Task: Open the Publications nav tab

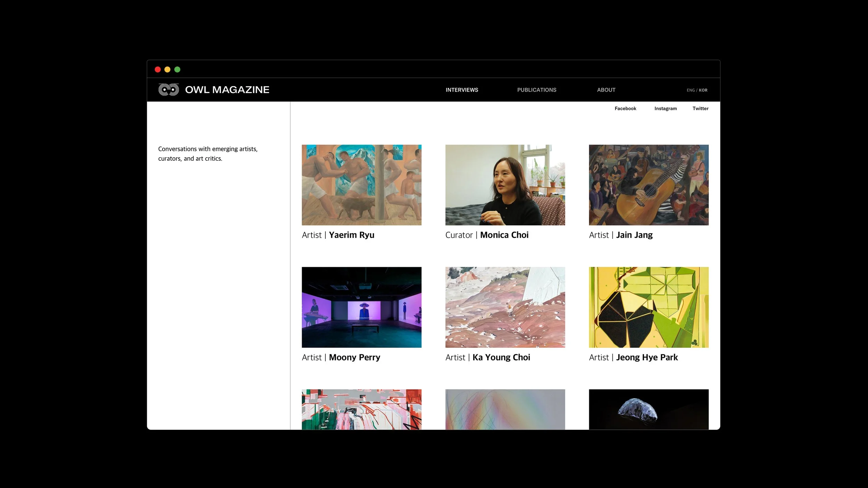Action: [x=536, y=90]
